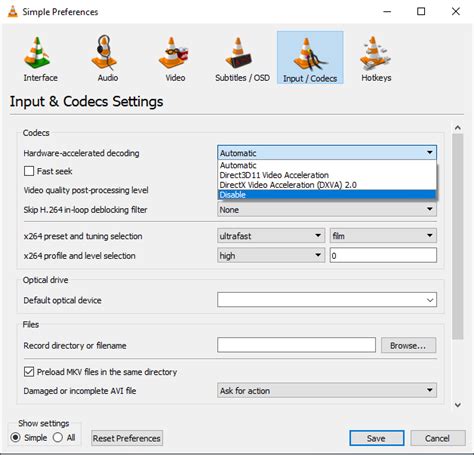The height and width of the screenshot is (455, 474).
Task: Open the x264 tuning film dropdown
Action: click(383, 236)
